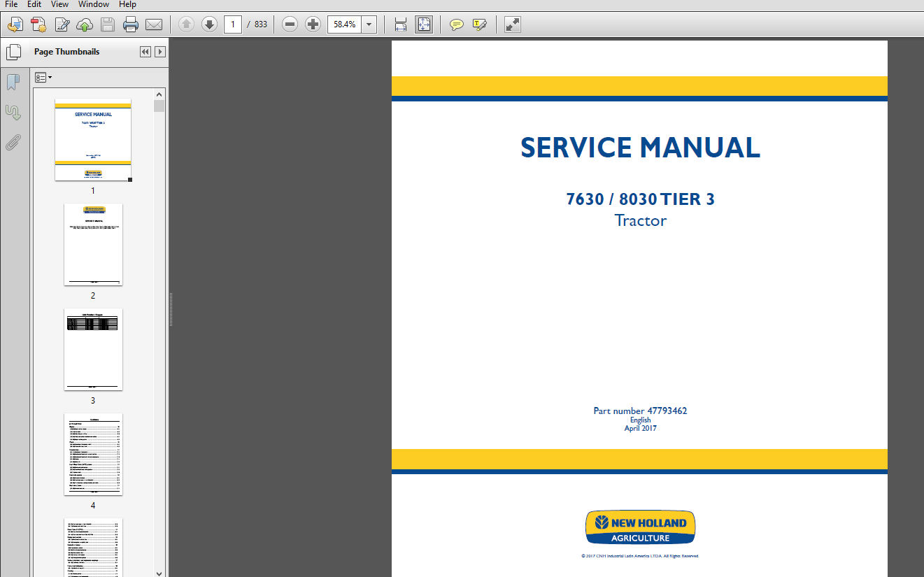The width and height of the screenshot is (924, 577).
Task: Open the Signatures navigation panel
Action: 13,112
